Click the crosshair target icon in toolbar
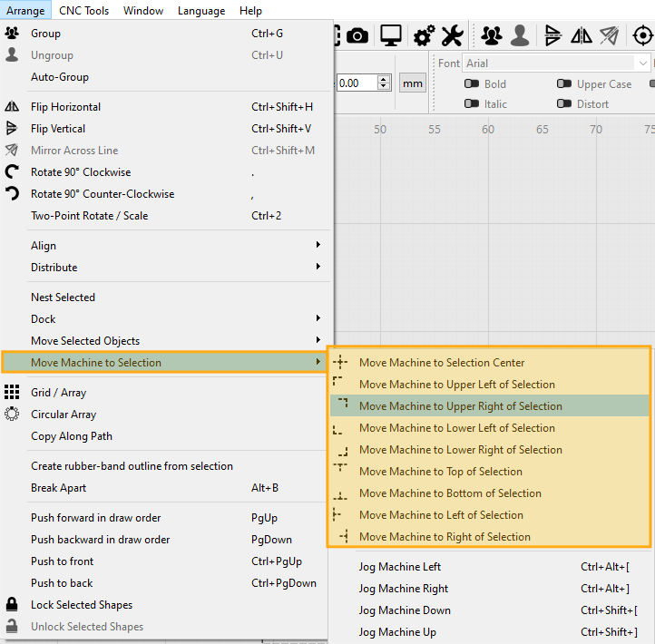655x644 pixels. [x=643, y=35]
